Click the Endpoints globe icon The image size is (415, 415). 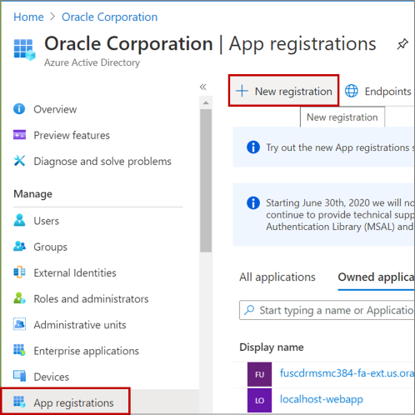coord(351,91)
